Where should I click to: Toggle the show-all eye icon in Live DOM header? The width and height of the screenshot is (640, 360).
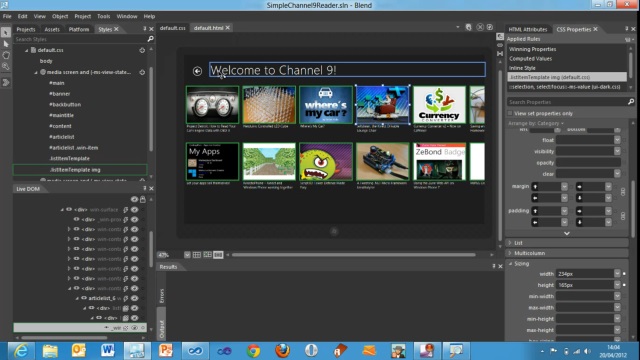[134, 199]
